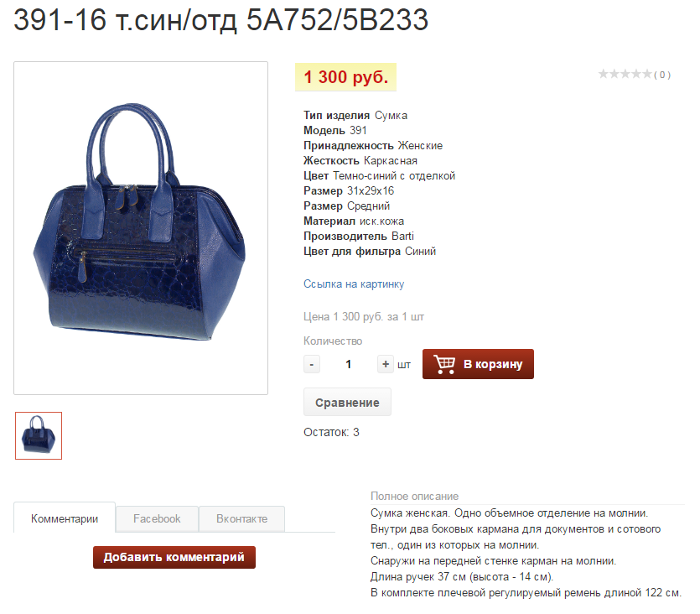Open the main handbag product image

click(x=141, y=228)
